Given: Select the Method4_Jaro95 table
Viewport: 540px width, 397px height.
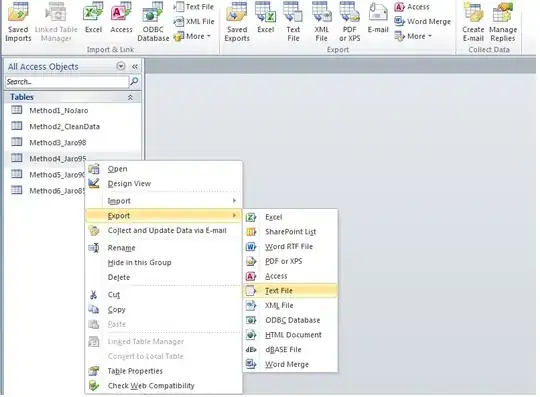Looking at the screenshot, I should point(73,158).
